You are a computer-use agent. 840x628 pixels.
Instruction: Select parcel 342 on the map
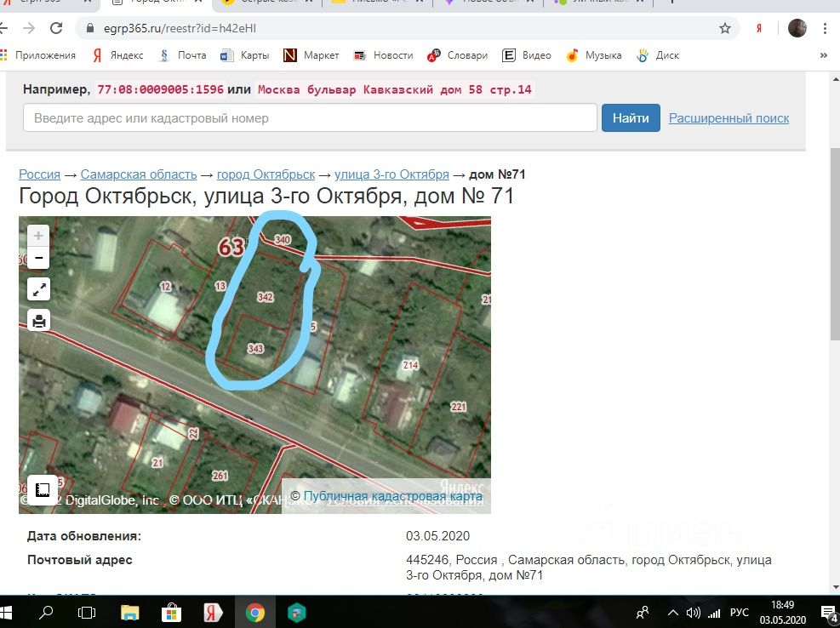pyautogui.click(x=266, y=297)
